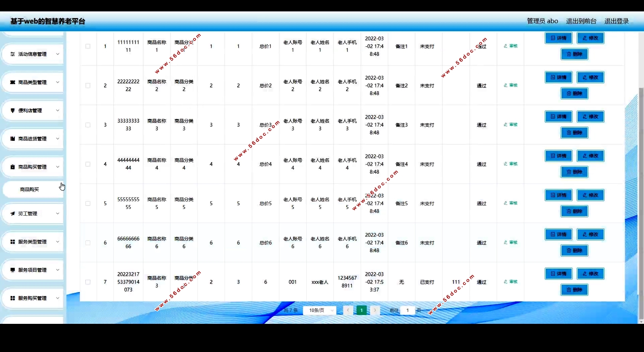Image resolution: width=644 pixels, height=352 pixels.
Task: Click the green page 1 button
Action: click(x=362, y=310)
